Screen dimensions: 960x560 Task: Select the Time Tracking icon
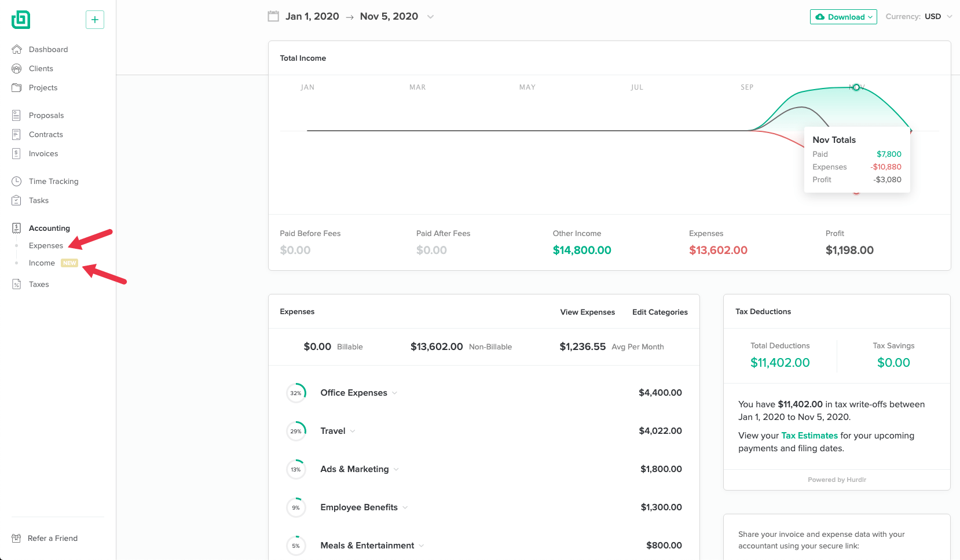[17, 181]
